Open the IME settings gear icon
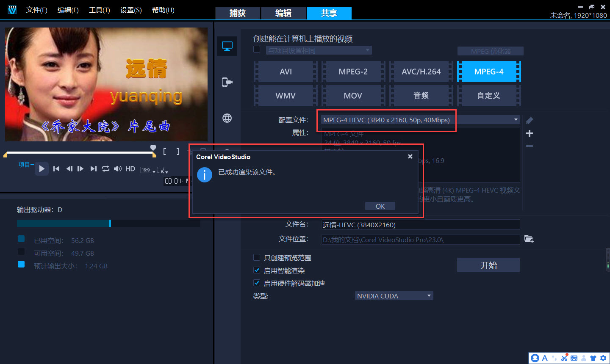The image size is (610, 364). (603, 358)
